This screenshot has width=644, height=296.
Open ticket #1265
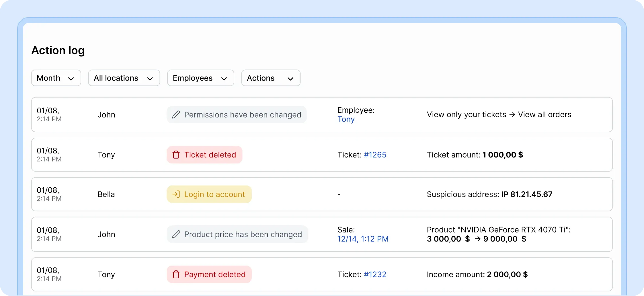click(x=375, y=155)
